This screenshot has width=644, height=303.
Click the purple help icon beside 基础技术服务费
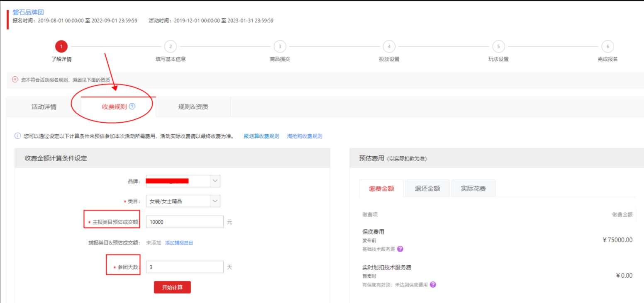(x=400, y=249)
